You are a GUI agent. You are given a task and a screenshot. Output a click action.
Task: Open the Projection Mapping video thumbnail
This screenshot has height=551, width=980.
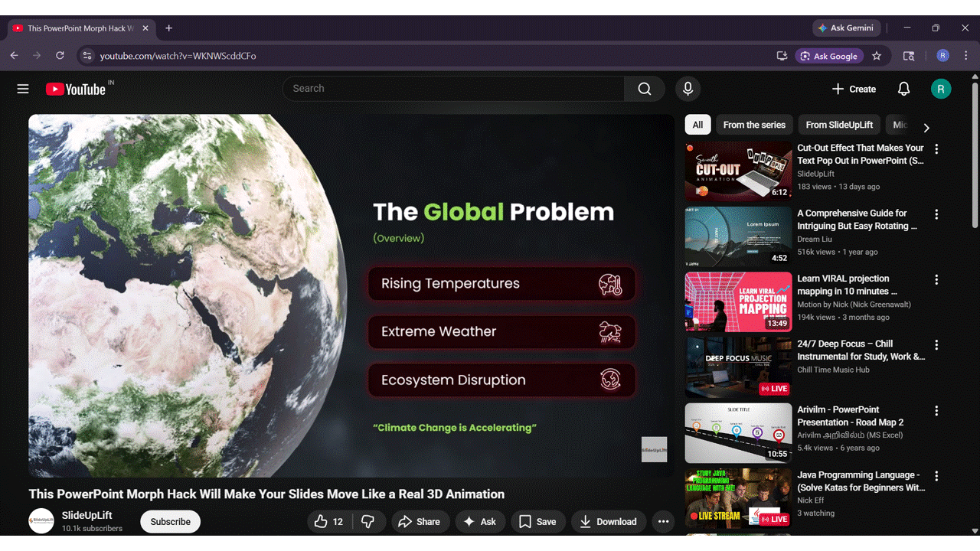coord(738,302)
